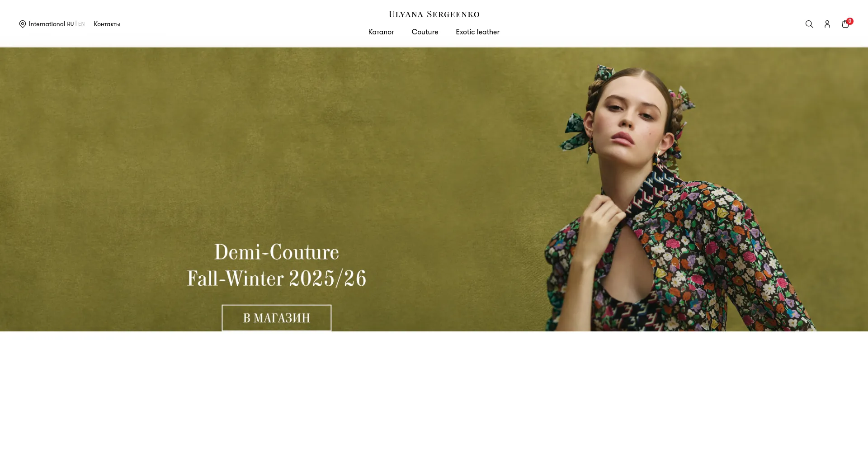This screenshot has height=449, width=868.
Task: Click the Fall-Winter 2025/26 heading text
Action: coord(277,278)
